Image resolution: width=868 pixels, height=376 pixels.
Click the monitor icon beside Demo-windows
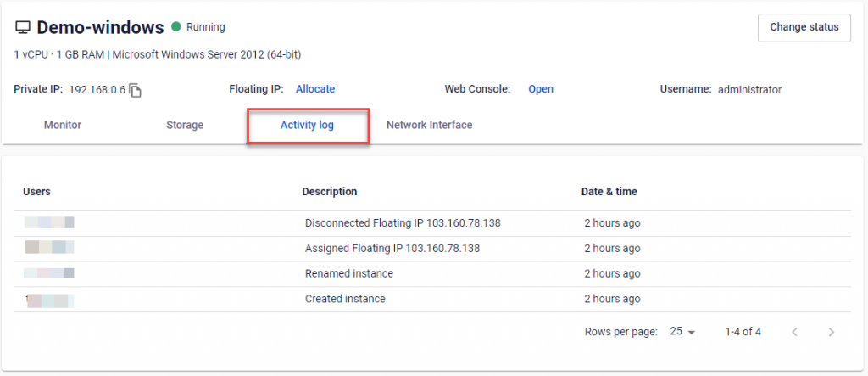click(23, 28)
